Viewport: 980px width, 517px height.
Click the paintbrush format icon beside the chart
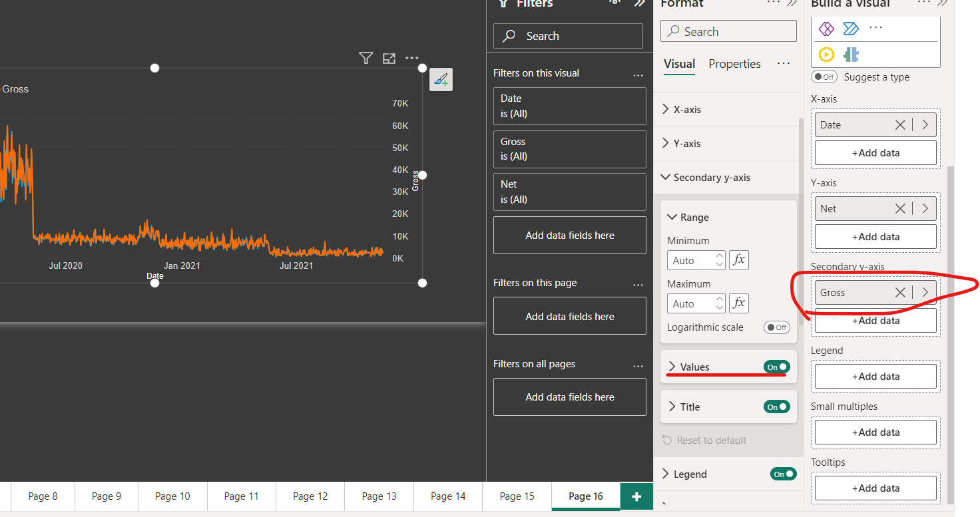(x=441, y=80)
